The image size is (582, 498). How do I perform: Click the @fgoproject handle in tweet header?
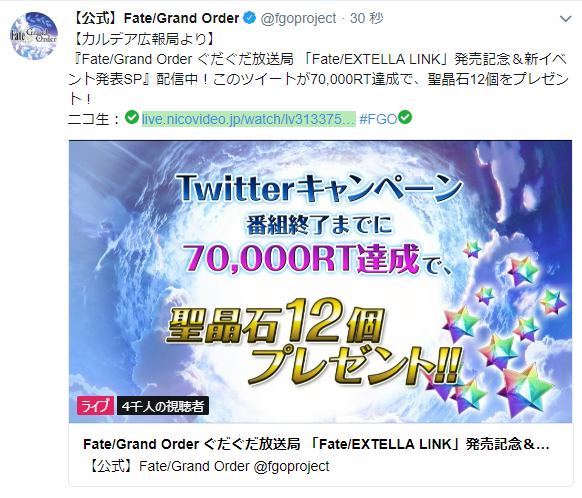[x=298, y=18]
